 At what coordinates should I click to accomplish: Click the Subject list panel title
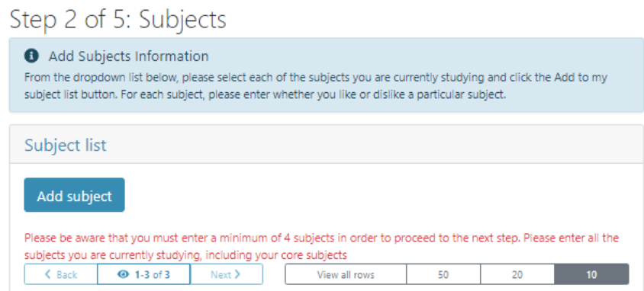[x=66, y=145]
